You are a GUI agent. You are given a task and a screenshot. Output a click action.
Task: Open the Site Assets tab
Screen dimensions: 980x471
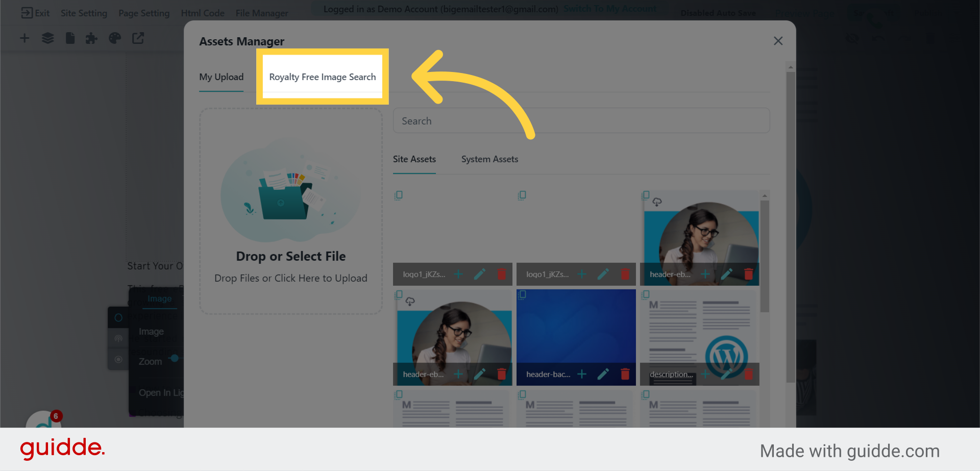click(414, 159)
